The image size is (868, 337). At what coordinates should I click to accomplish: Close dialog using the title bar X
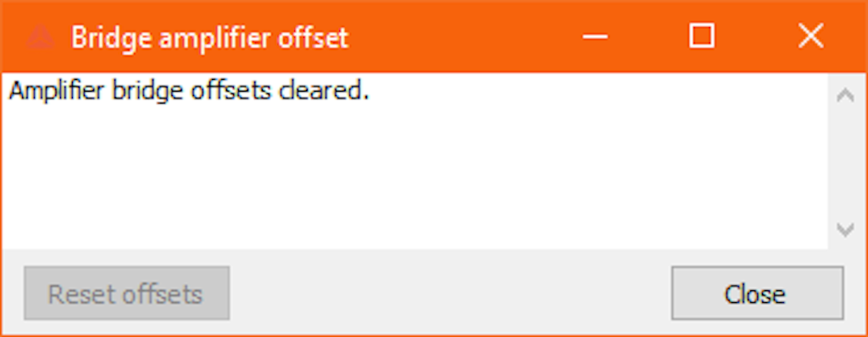811,36
